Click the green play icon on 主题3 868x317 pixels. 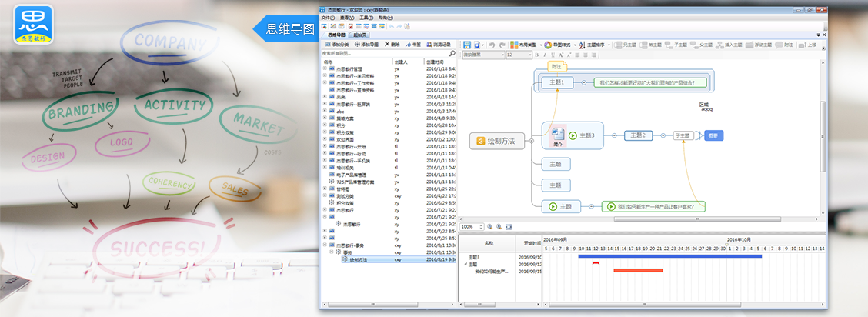573,135
